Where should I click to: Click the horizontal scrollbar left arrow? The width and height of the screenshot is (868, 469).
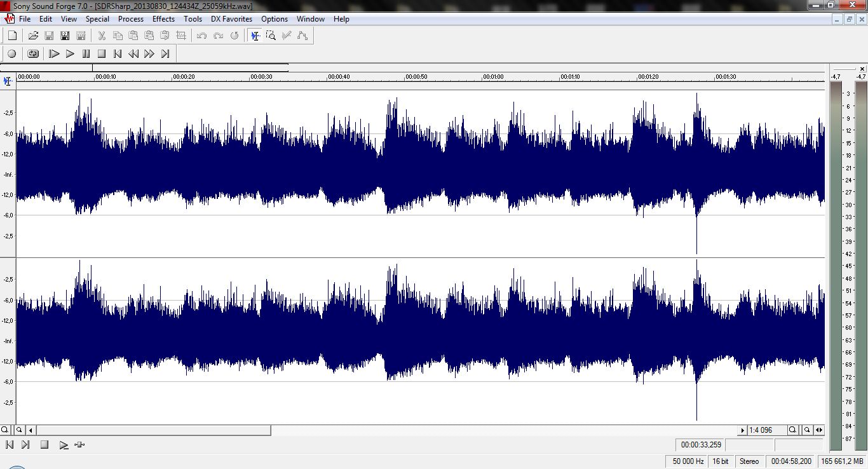click(31, 430)
